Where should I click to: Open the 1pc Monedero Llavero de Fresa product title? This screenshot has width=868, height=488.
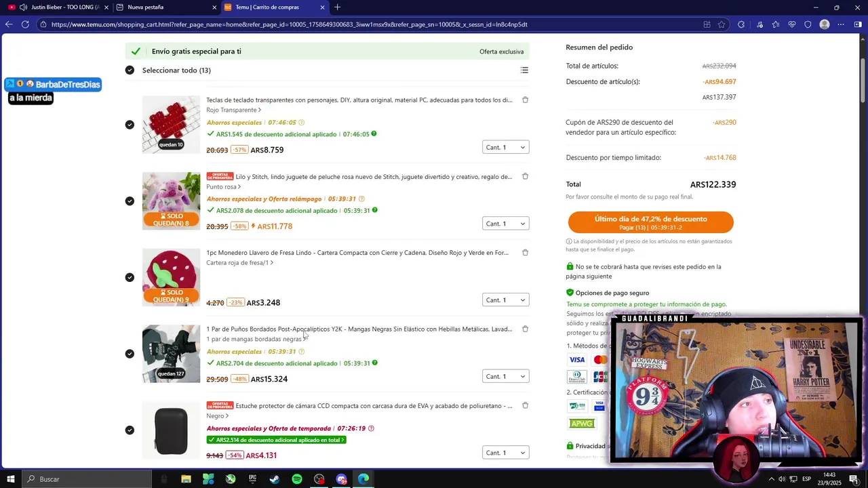pyautogui.click(x=357, y=253)
